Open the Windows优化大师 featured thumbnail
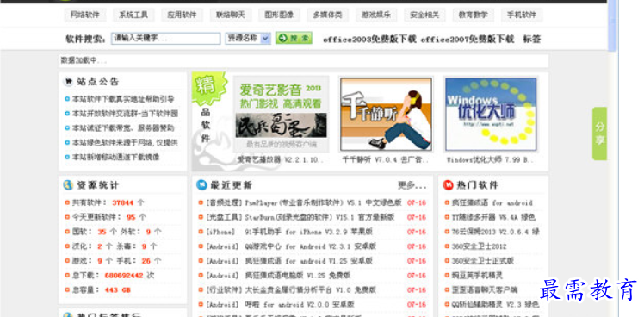 491,115
